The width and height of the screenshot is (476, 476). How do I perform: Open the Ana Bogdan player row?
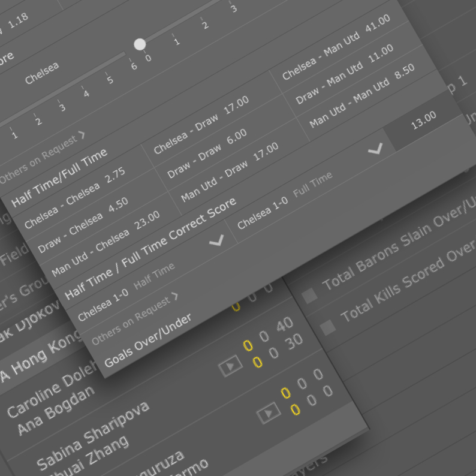[56, 411]
